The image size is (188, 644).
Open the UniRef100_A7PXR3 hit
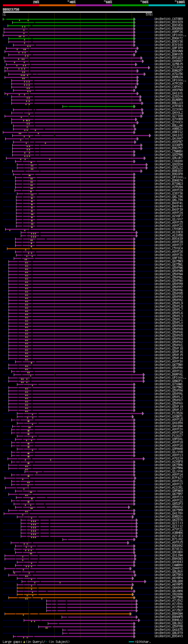pyautogui.click(x=169, y=106)
